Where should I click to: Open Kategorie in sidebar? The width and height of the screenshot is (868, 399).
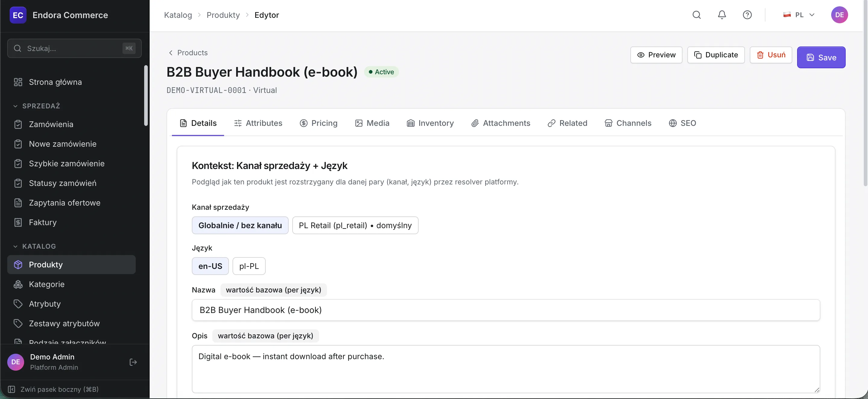coord(71,284)
